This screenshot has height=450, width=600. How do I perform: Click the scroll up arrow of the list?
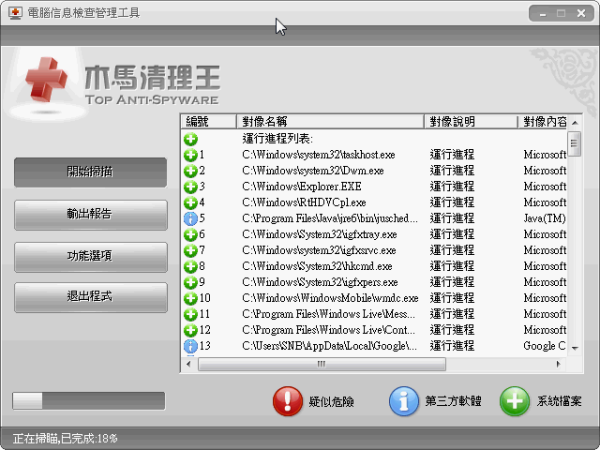(574, 123)
